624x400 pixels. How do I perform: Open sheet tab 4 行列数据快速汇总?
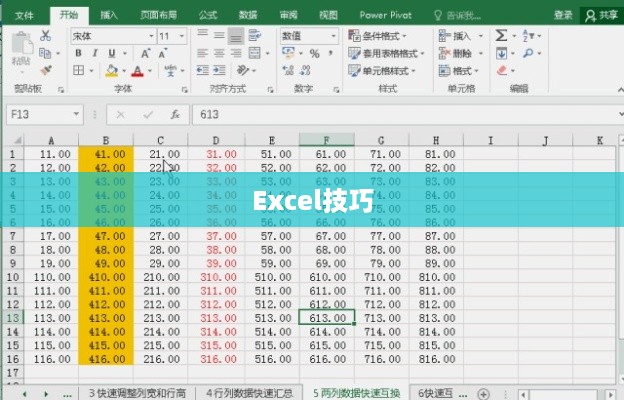(249, 393)
